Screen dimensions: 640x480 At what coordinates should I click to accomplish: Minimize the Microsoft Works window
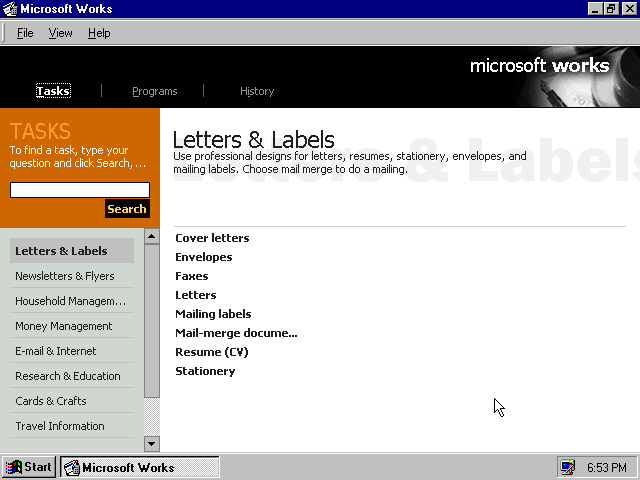click(x=595, y=9)
